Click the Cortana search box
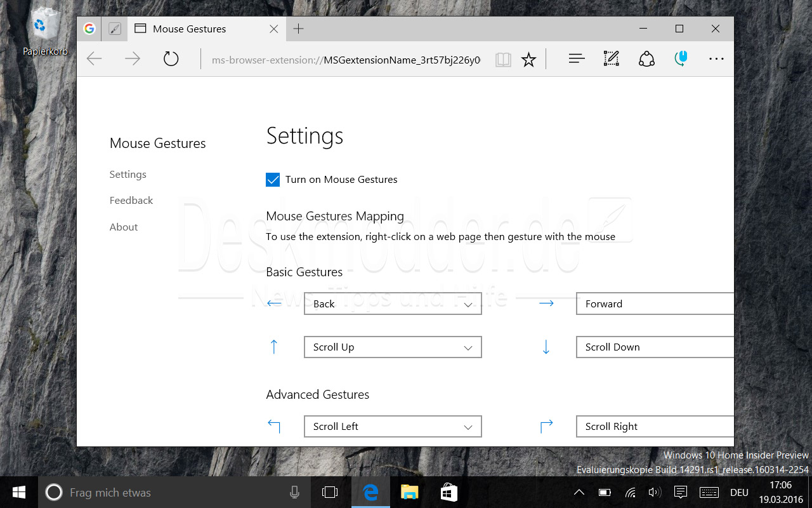The width and height of the screenshot is (812, 508). coord(174,492)
